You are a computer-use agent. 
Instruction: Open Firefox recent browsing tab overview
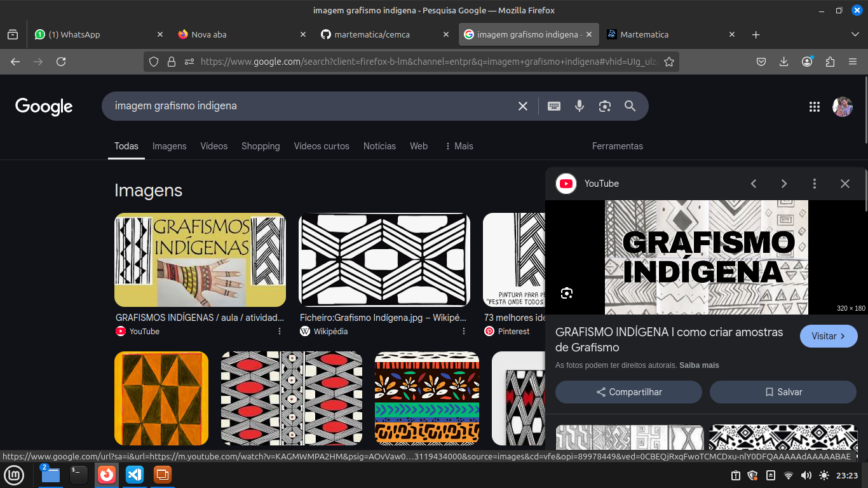click(13, 35)
